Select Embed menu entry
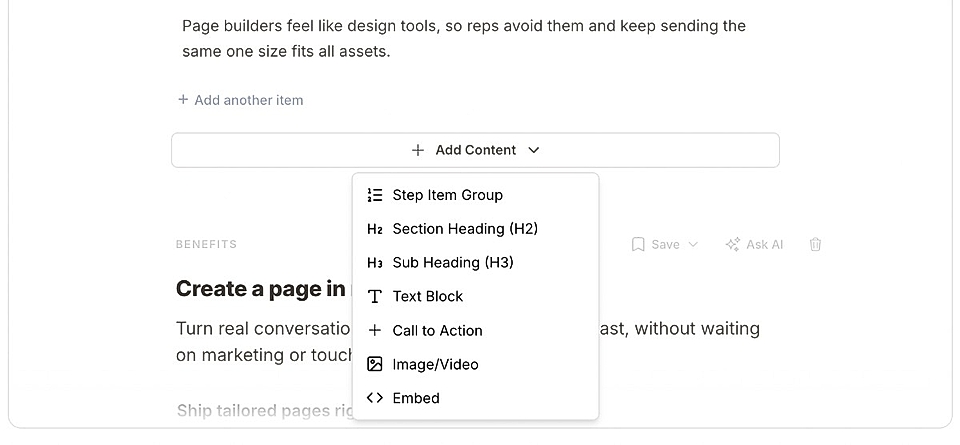 click(476, 398)
